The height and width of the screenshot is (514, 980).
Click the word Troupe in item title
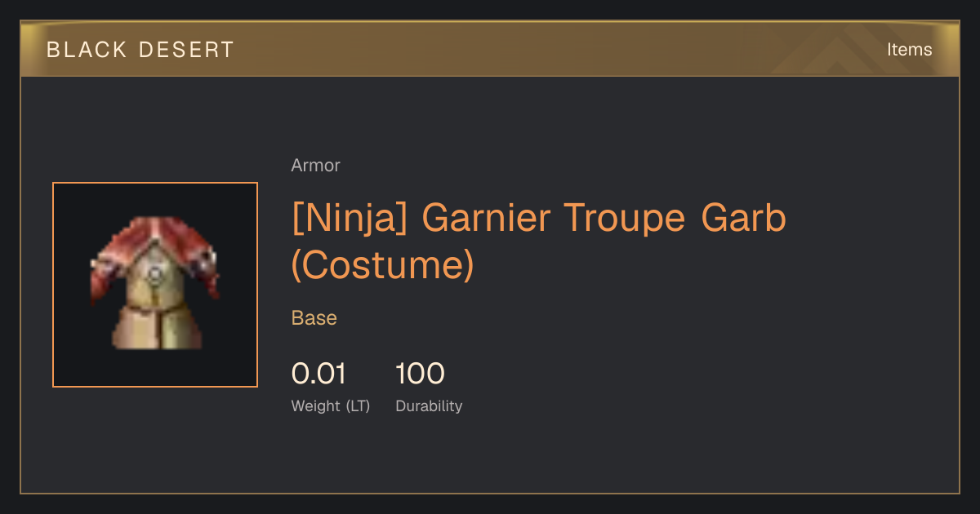[626, 219]
